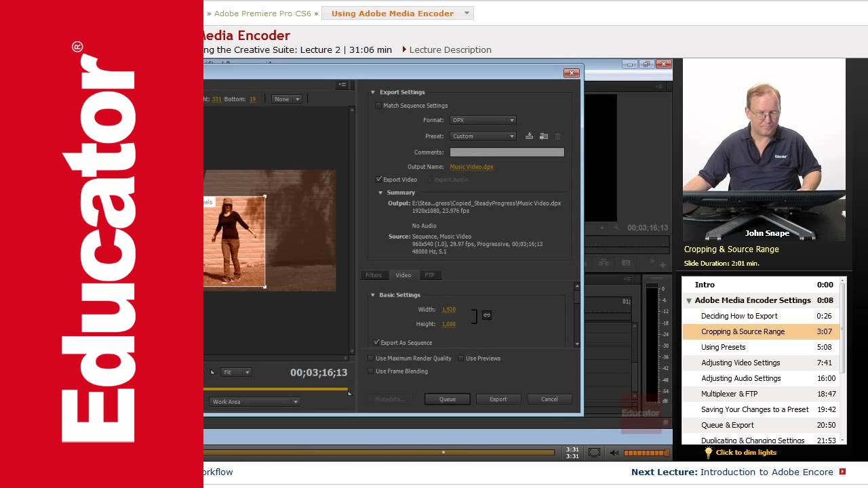Click the Queue button
868x488 pixels.
448,399
